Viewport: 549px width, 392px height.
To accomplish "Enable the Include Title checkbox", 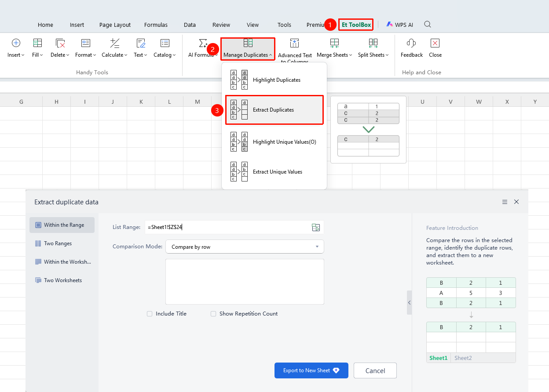I will coord(150,314).
